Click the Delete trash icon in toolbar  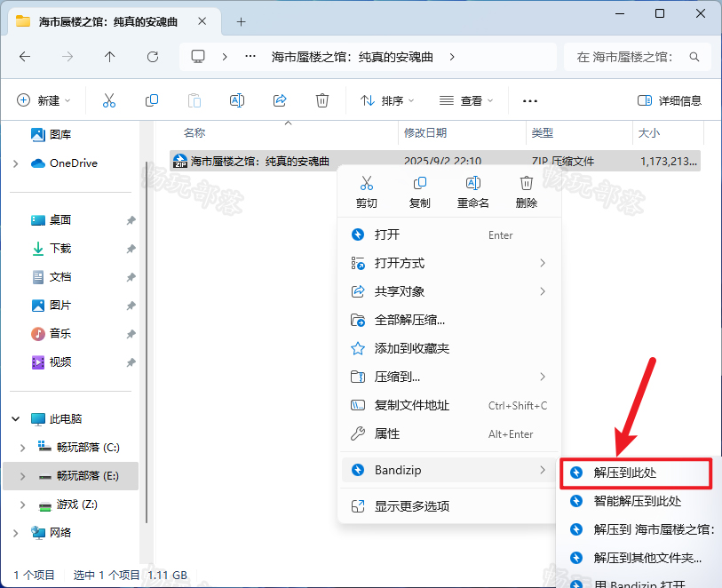(x=321, y=100)
